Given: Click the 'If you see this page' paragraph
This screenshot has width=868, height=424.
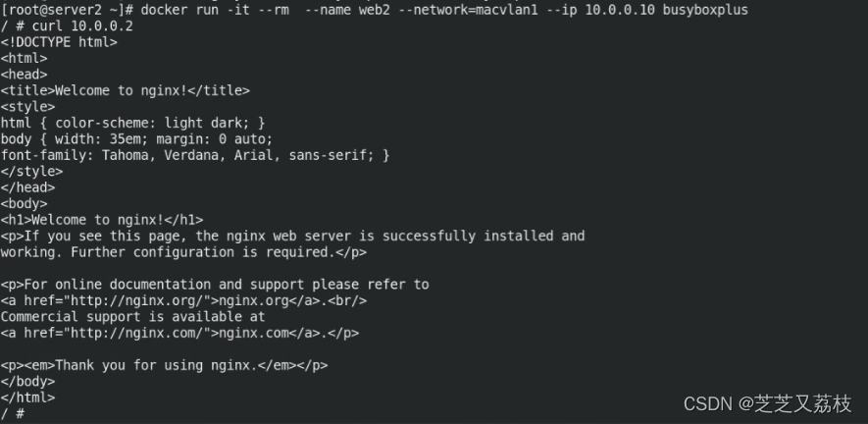Looking at the screenshot, I should tap(292, 236).
